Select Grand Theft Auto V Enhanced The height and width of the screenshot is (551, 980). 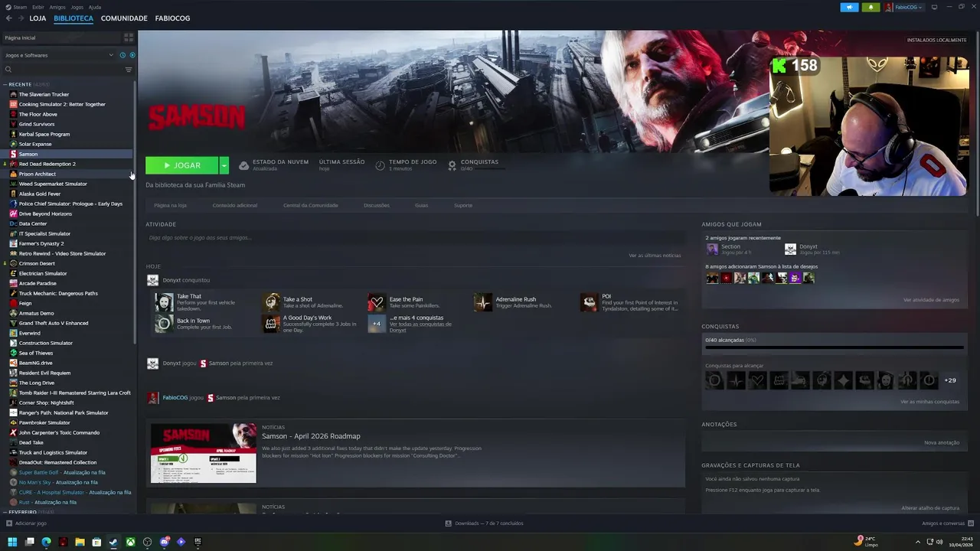53,323
